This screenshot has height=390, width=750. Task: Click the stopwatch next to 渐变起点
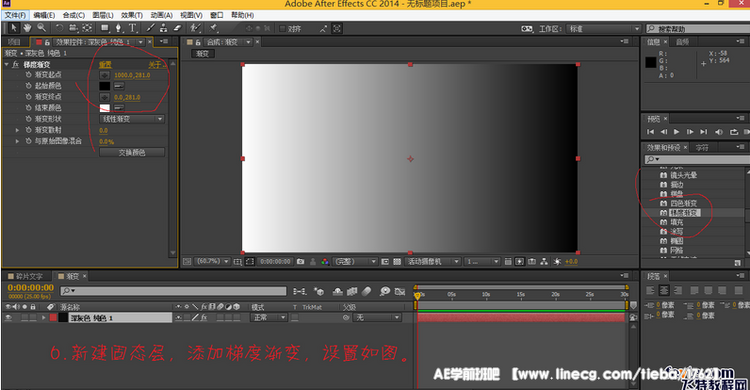(29, 75)
